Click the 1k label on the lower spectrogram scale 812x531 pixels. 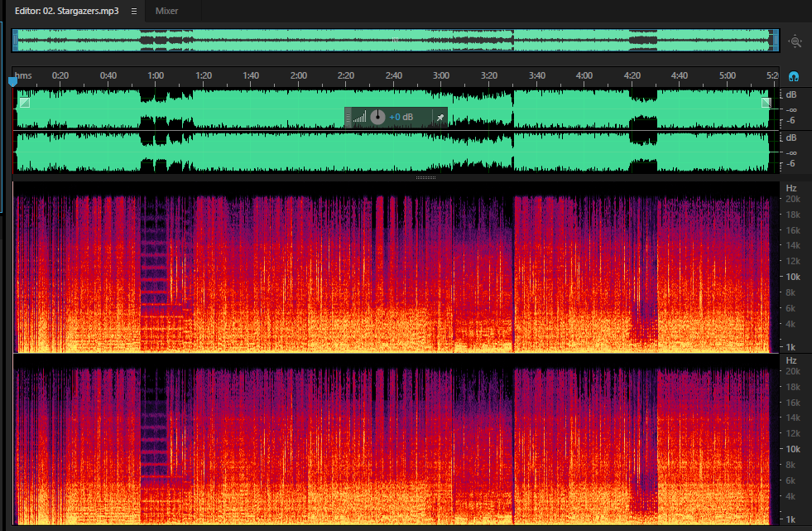(790, 519)
